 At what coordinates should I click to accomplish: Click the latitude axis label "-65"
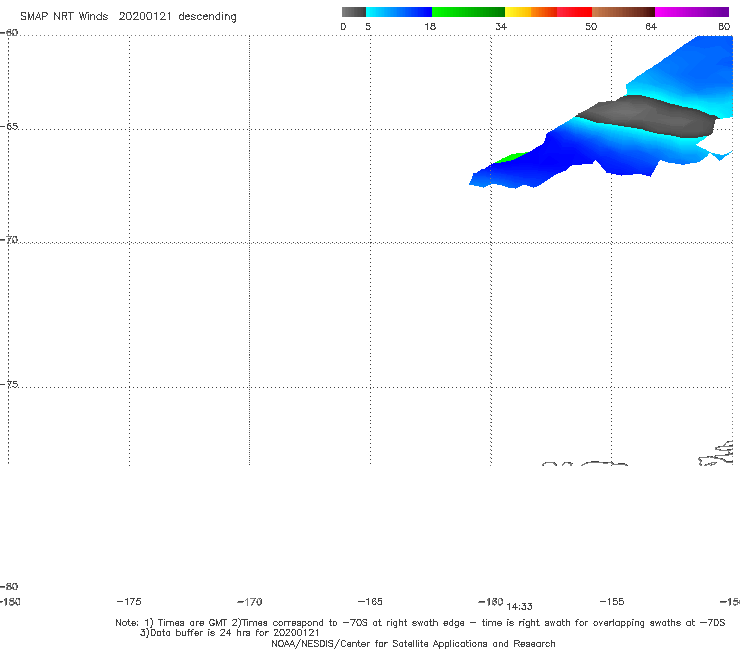[x=9, y=127]
